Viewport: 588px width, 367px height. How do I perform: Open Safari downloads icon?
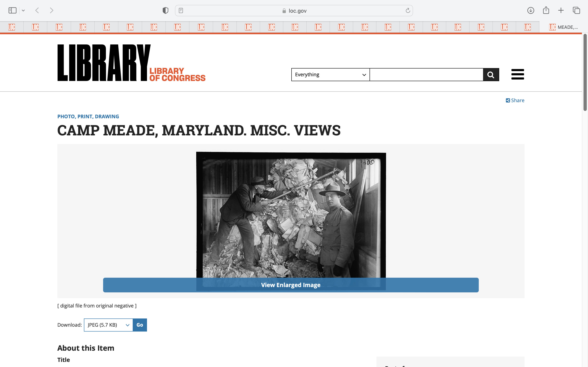click(x=530, y=10)
